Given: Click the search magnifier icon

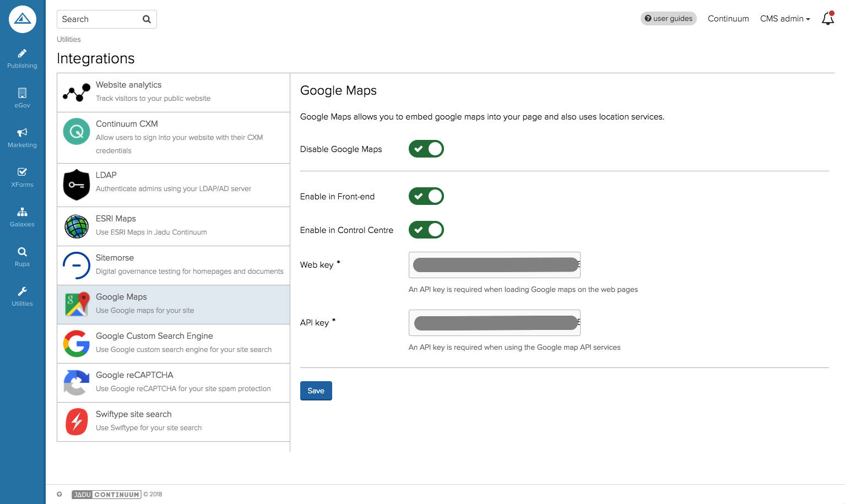Looking at the screenshot, I should click(x=147, y=19).
